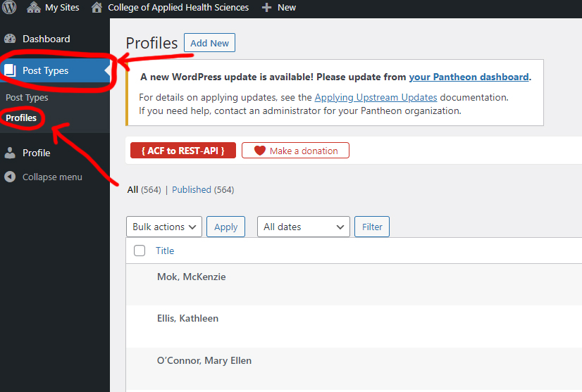Image resolution: width=582 pixels, height=392 pixels.
Task: Click the WordPress logo icon
Action: point(9,7)
